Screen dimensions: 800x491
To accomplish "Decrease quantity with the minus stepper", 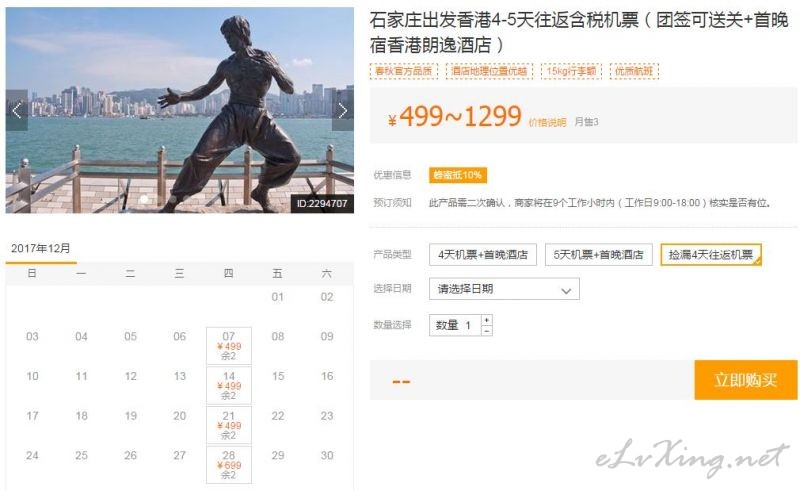I will click(487, 331).
